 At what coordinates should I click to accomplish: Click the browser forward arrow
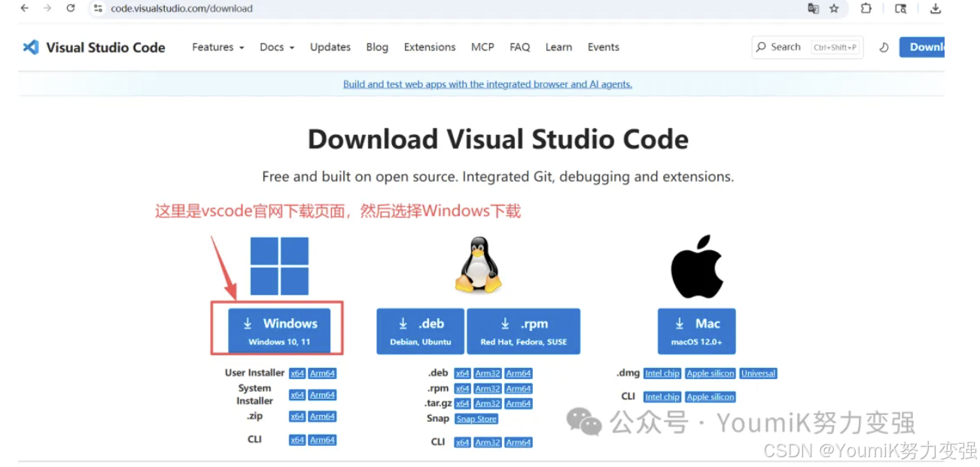coord(47,8)
